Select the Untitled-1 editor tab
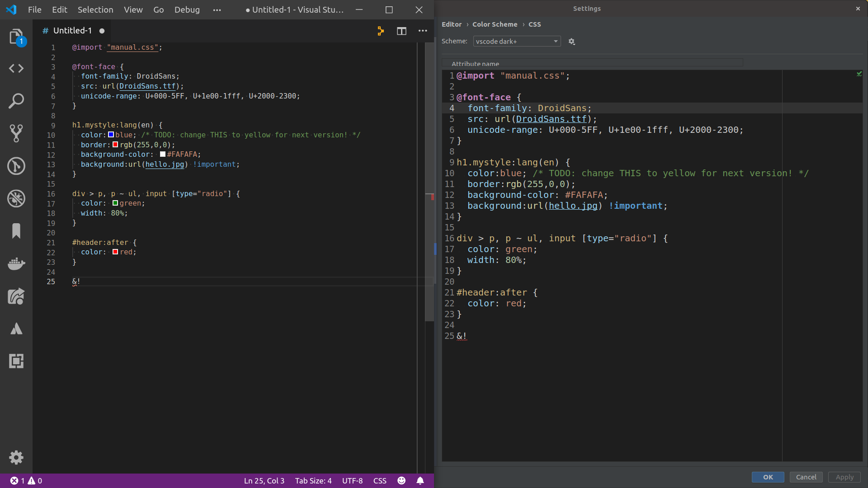 (72, 31)
